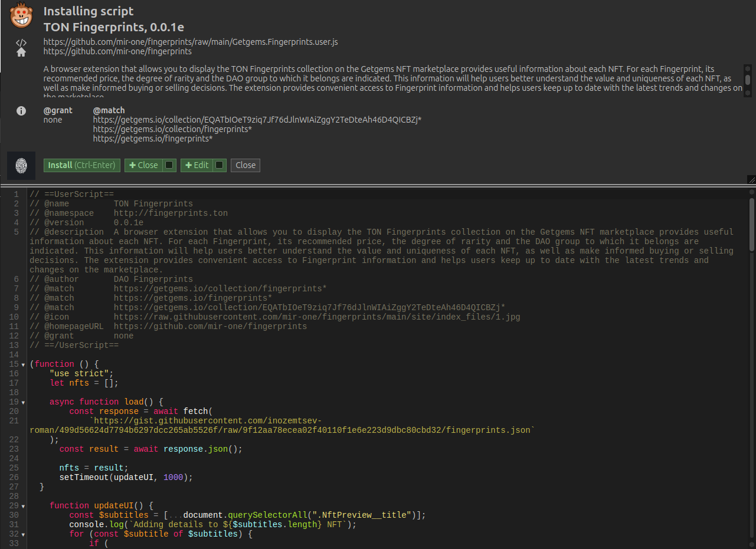Click the green +Edit button
The width and height of the screenshot is (756, 549).
[196, 165]
